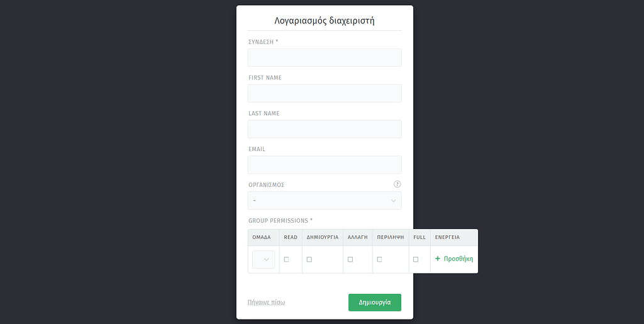
Task: Click the ΣΥΝΔΕΣΗ input field
Action: tap(325, 57)
